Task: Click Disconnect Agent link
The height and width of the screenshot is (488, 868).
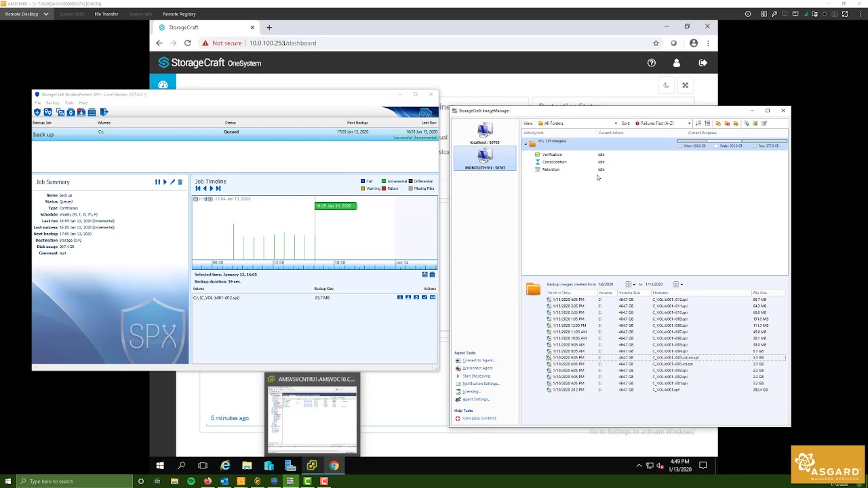Action: 477,368
